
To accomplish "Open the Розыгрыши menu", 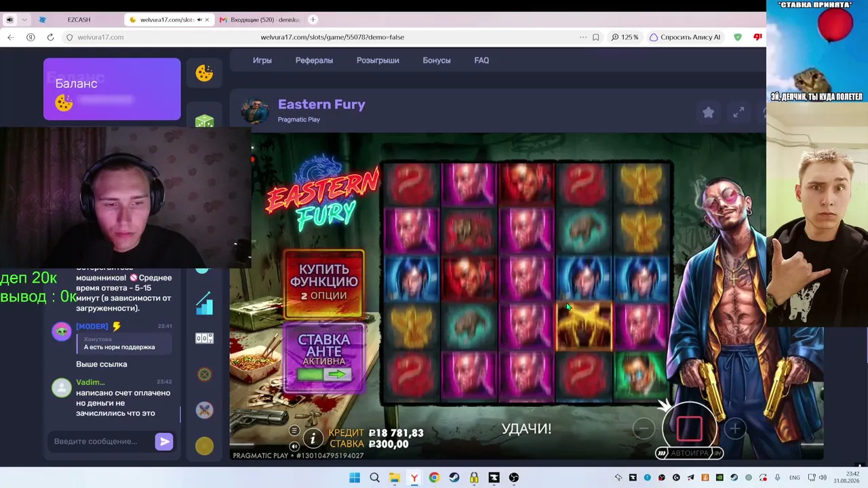I will pos(378,60).
